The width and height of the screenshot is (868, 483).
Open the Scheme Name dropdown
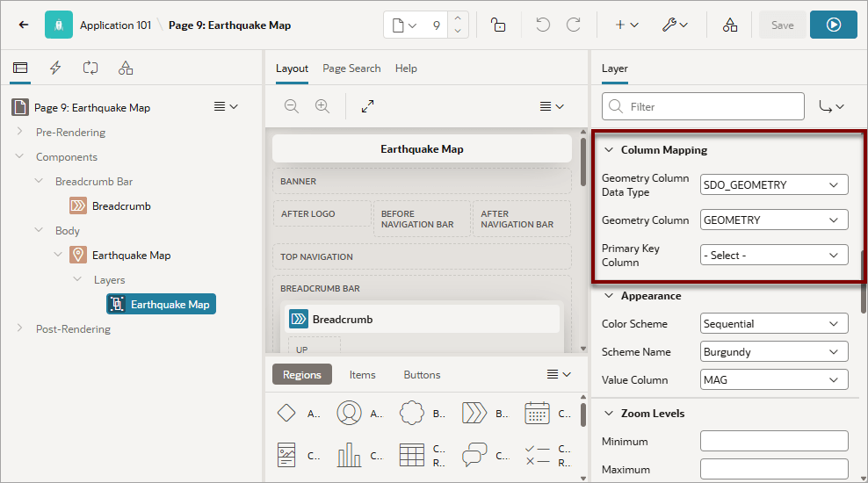774,352
